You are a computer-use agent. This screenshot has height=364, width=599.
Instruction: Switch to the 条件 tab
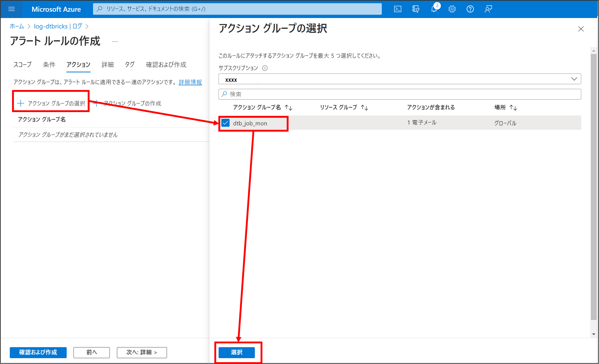point(49,65)
